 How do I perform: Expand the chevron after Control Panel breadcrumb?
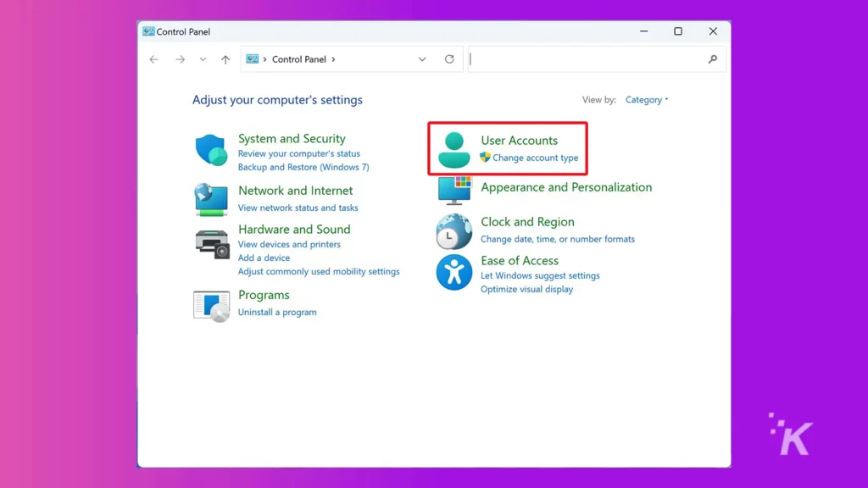pos(333,59)
